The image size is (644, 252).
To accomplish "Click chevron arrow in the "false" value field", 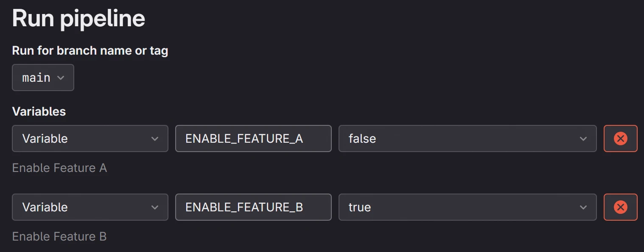I will [x=583, y=139].
